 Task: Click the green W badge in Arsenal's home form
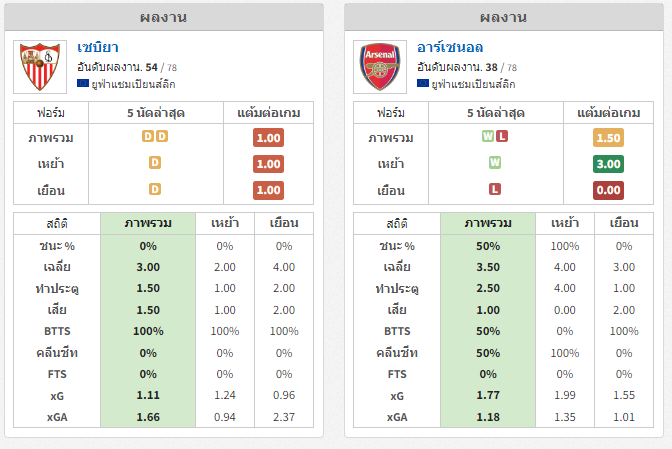[x=495, y=163]
